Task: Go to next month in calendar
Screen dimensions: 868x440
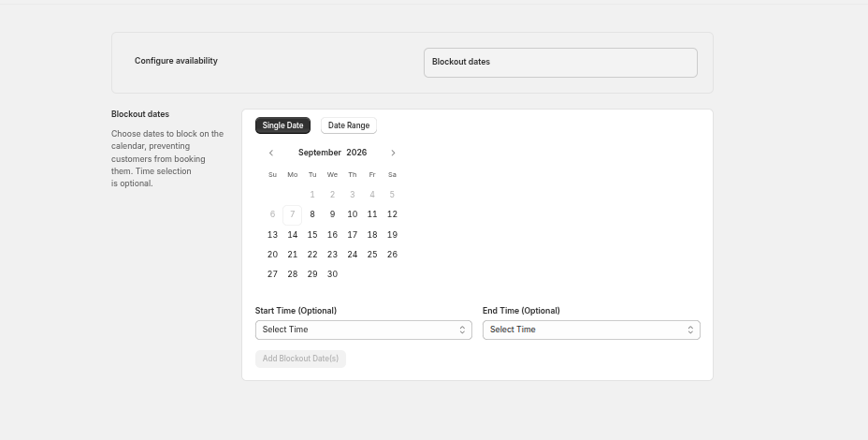Action: (x=393, y=153)
